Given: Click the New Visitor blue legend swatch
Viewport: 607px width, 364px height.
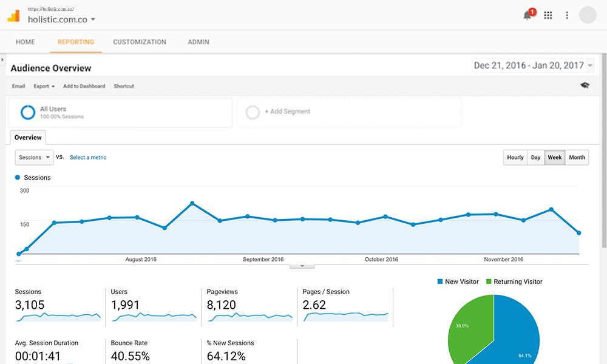Looking at the screenshot, I should tap(439, 281).
